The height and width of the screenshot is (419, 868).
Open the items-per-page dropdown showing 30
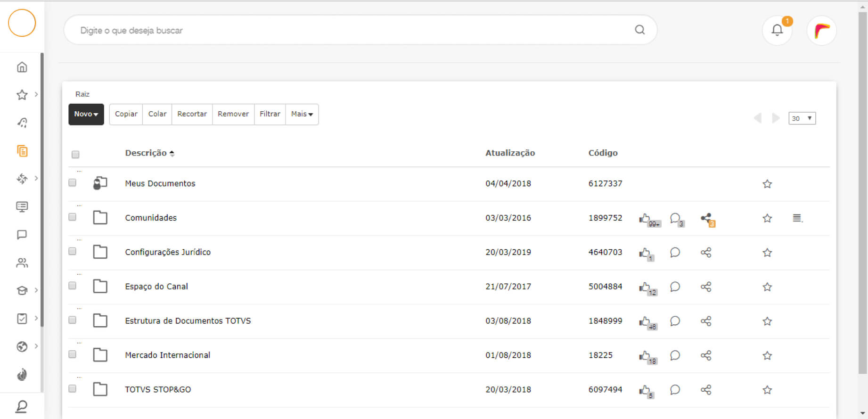pyautogui.click(x=802, y=118)
